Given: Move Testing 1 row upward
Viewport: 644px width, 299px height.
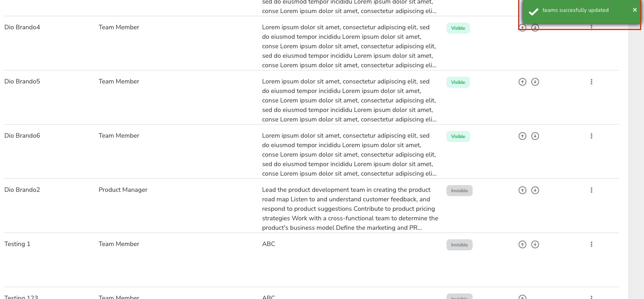Looking at the screenshot, I should (522, 244).
